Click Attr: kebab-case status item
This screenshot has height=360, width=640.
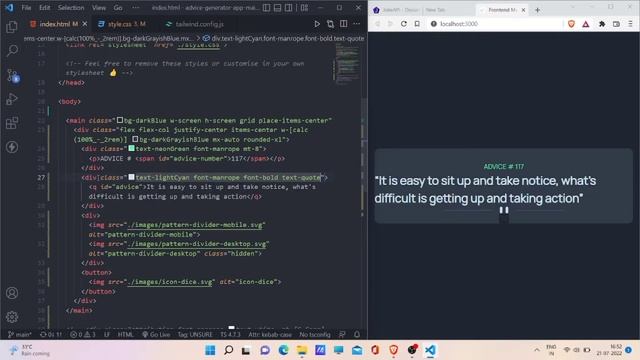[270, 335]
